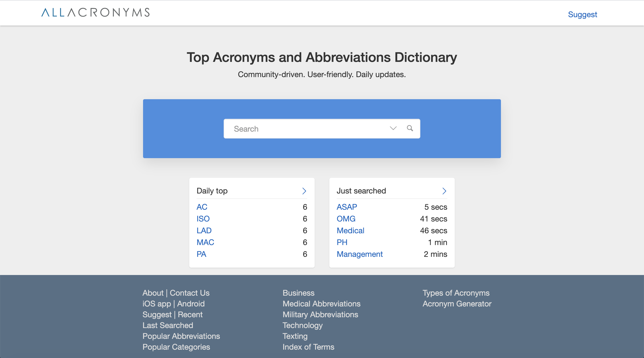Viewport: 644px width, 358px height.
Task: Expand the Daily top list via chevron
Action: 304,191
